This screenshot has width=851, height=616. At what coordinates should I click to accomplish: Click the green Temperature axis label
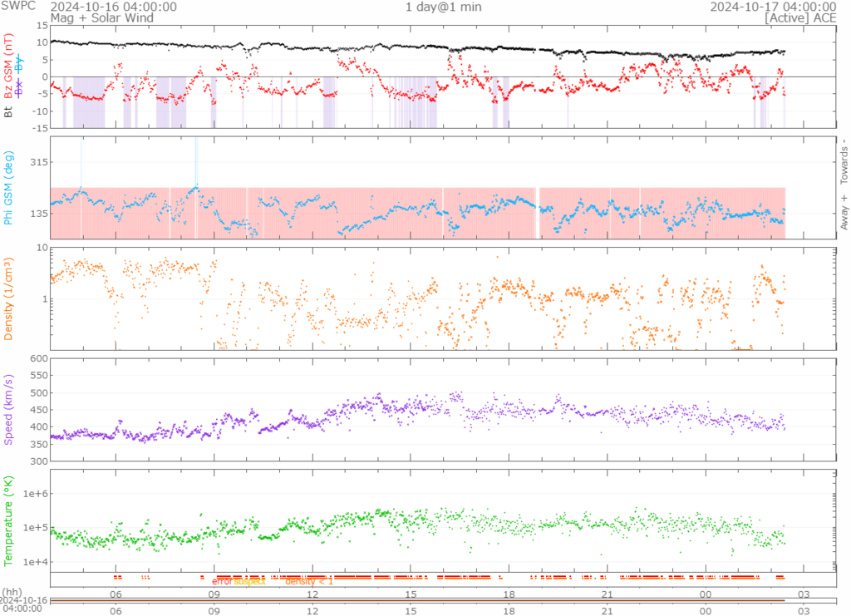pos(8,519)
